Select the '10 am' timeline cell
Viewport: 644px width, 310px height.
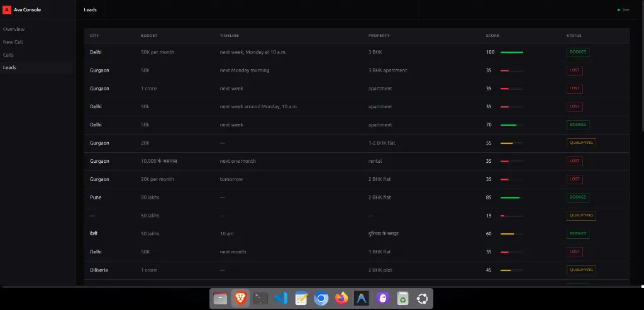click(x=226, y=234)
